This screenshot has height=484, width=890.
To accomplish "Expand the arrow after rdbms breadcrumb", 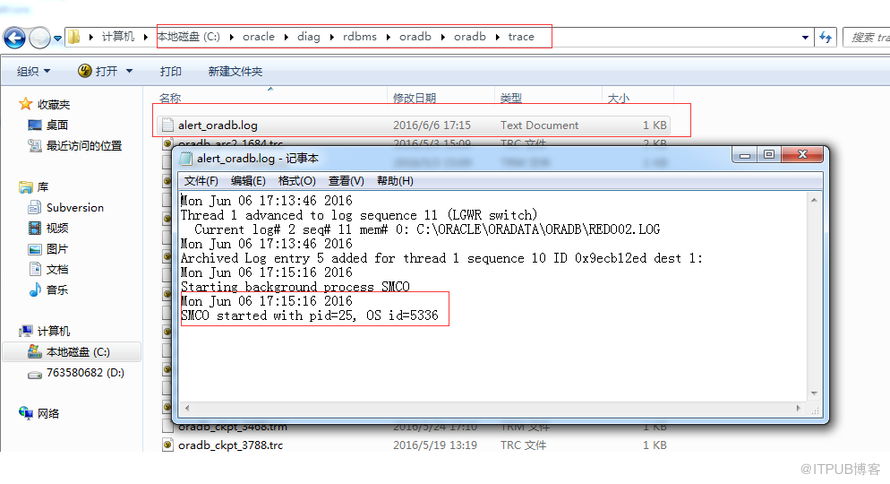I will pos(388,37).
